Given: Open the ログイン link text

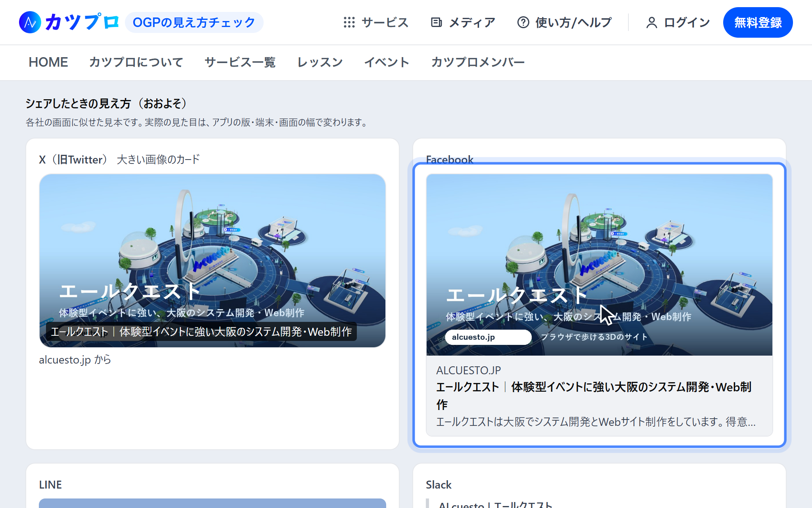Looking at the screenshot, I should click(x=687, y=23).
